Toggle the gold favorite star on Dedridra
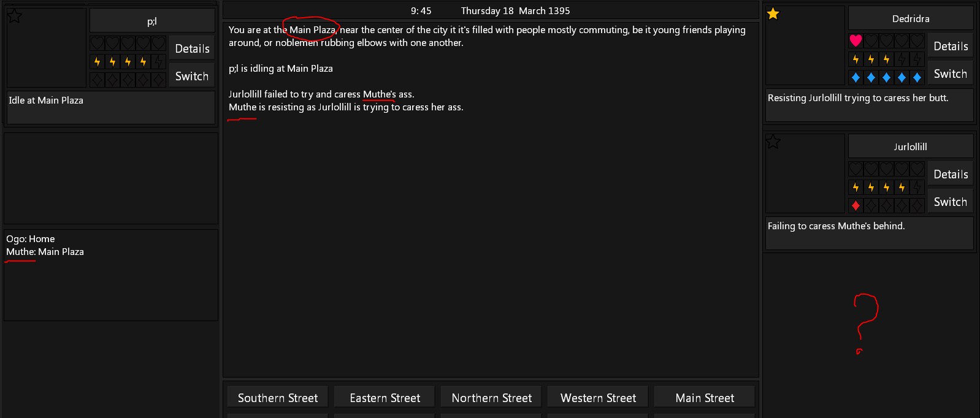 [773, 13]
